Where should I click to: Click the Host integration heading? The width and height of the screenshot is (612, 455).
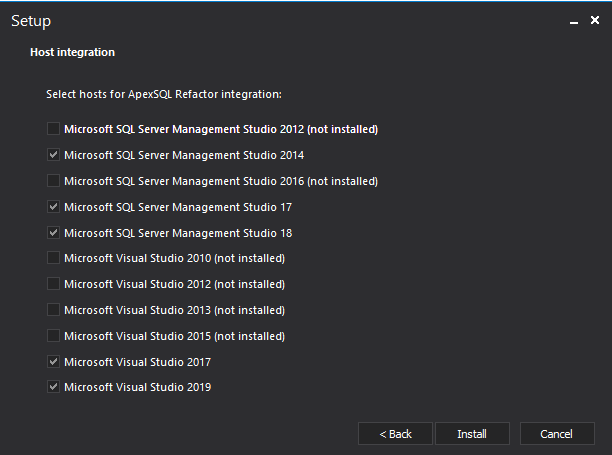pyautogui.click(x=72, y=52)
